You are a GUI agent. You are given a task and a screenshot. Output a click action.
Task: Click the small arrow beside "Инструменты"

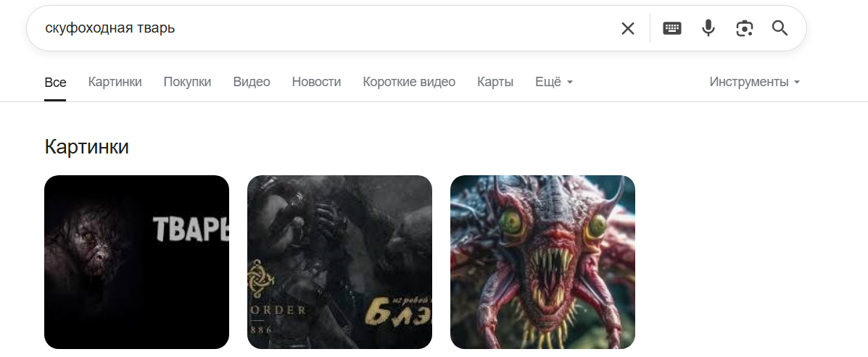(x=797, y=83)
